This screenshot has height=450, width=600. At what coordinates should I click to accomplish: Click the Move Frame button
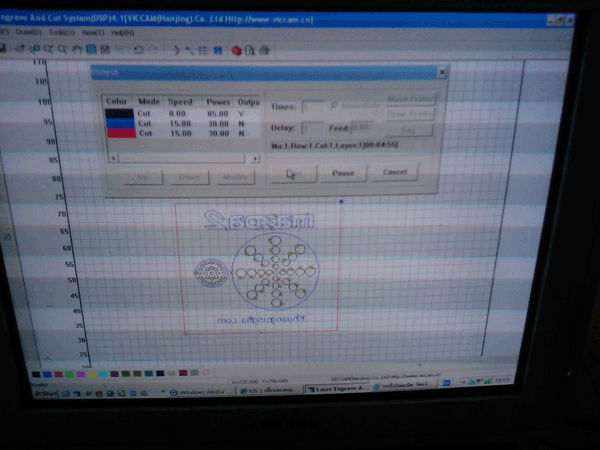pyautogui.click(x=410, y=99)
